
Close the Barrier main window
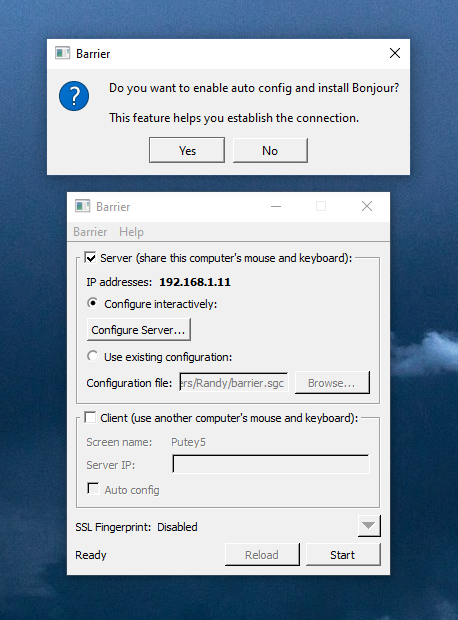pyautogui.click(x=367, y=206)
